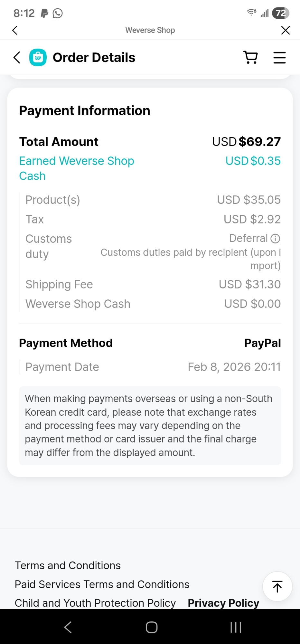Tap the PayPal payment method value
The image size is (300, 644).
coord(262,343)
